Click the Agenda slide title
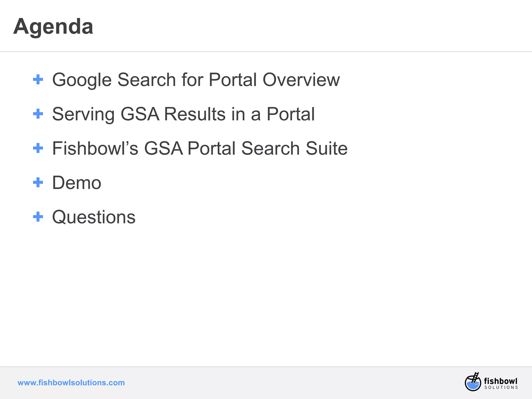This screenshot has width=532, height=399. (x=53, y=26)
